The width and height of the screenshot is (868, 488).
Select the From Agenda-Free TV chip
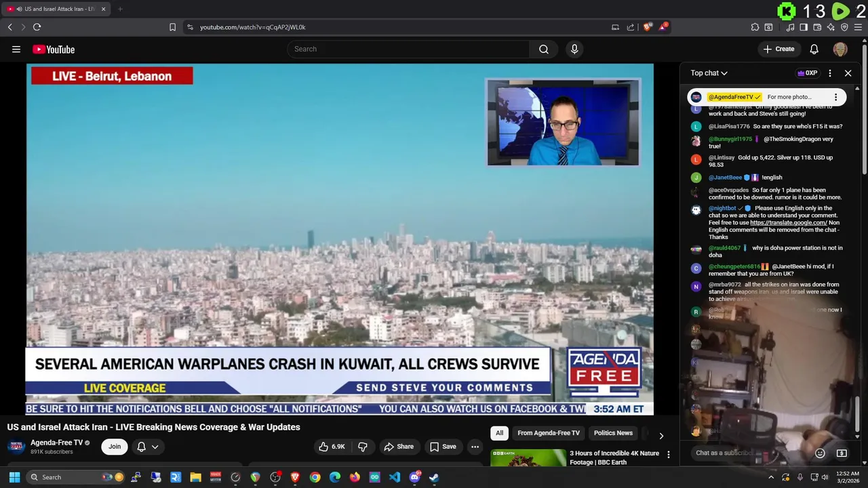click(549, 433)
